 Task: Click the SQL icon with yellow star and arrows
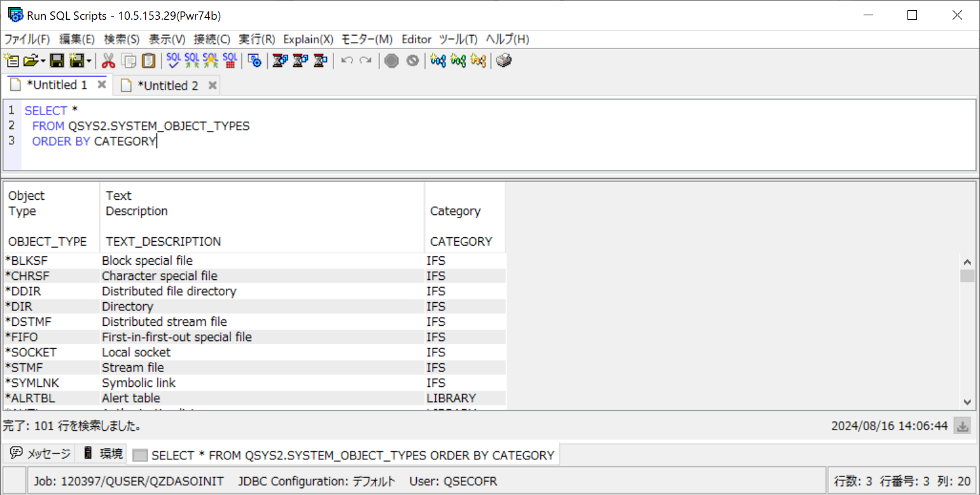pos(211,60)
